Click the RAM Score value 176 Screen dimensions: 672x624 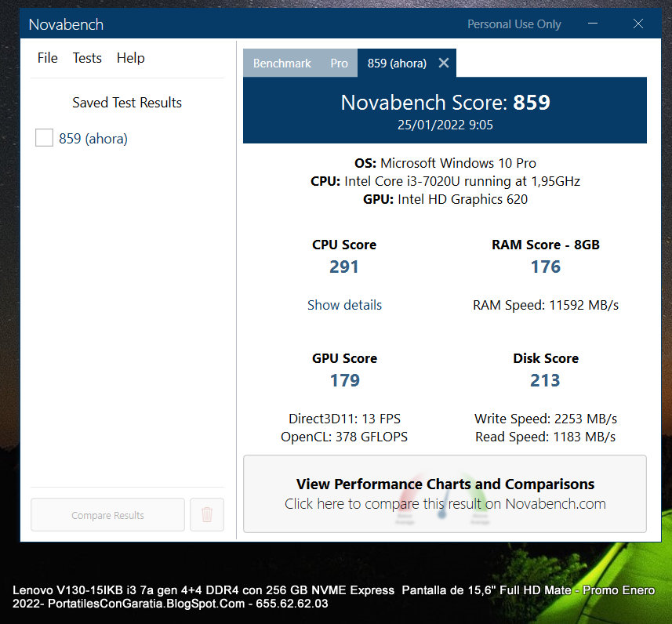tap(546, 267)
